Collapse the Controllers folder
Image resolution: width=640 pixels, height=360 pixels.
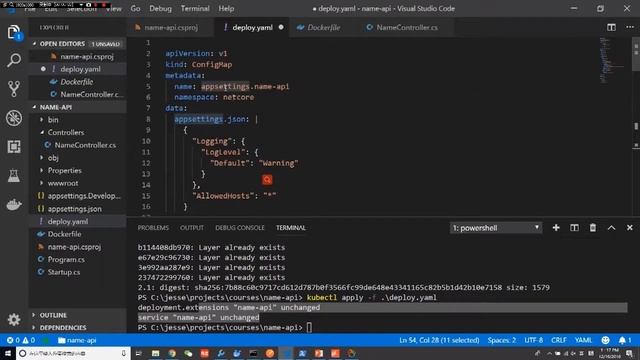click(42, 132)
